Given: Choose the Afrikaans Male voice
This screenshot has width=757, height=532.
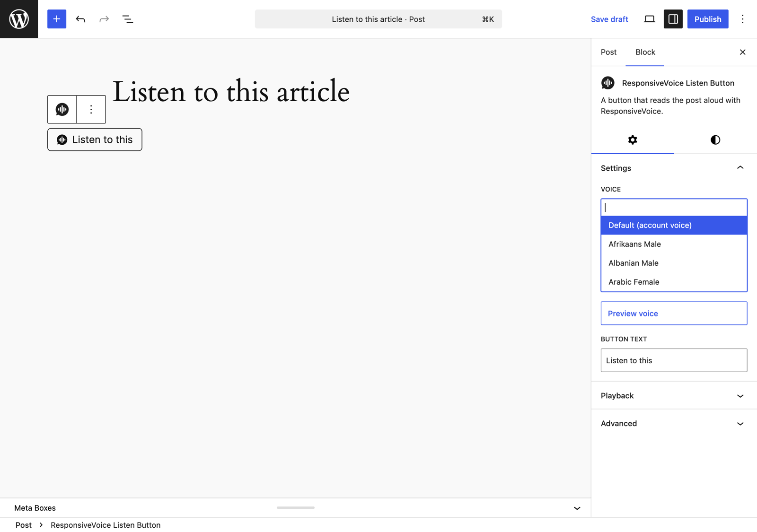Looking at the screenshot, I should (x=674, y=244).
